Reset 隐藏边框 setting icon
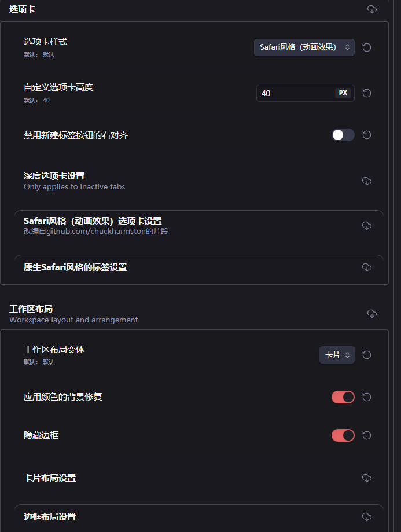401x532 pixels. tap(366, 435)
